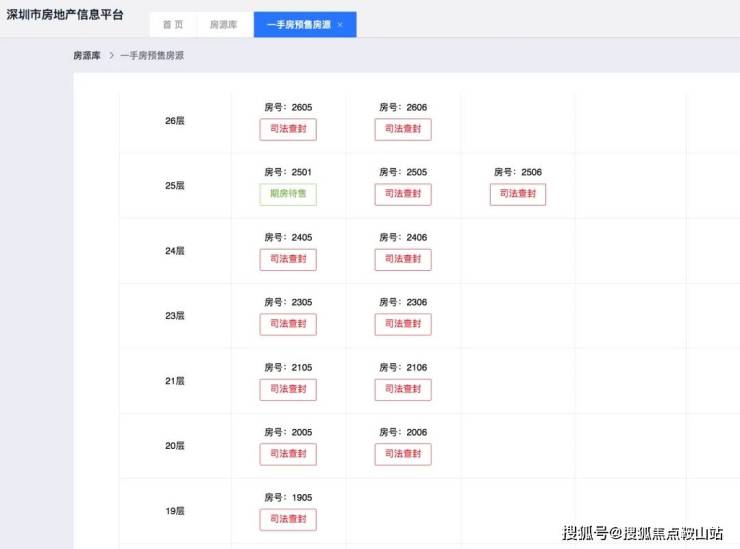The width and height of the screenshot is (740, 549).
Task: Click 司法查封 status for room 2505
Action: pyautogui.click(x=403, y=194)
